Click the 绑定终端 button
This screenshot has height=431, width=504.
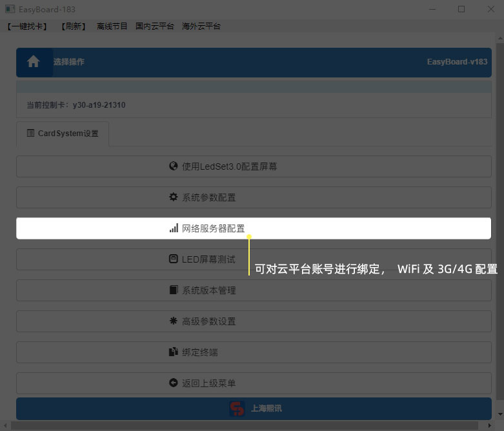pyautogui.click(x=254, y=352)
